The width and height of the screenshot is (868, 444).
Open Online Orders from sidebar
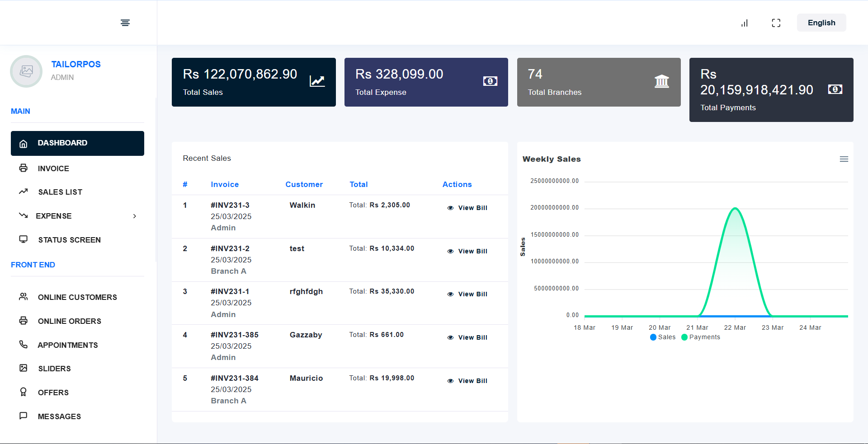69,321
